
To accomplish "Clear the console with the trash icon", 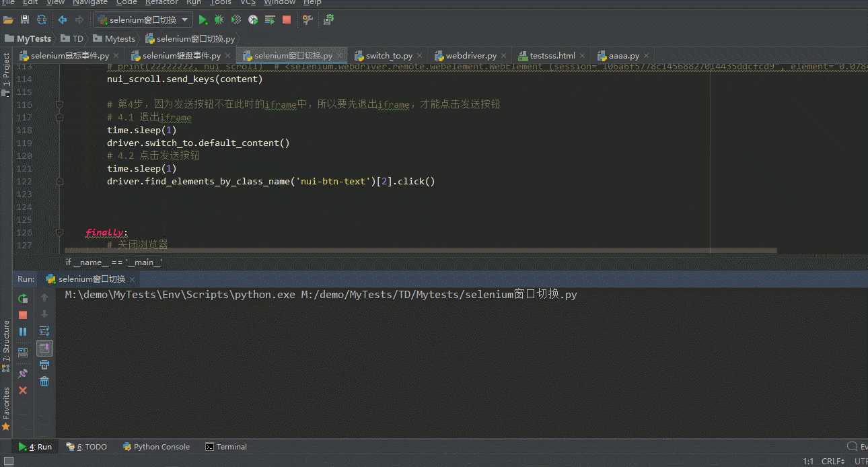I will [44, 382].
